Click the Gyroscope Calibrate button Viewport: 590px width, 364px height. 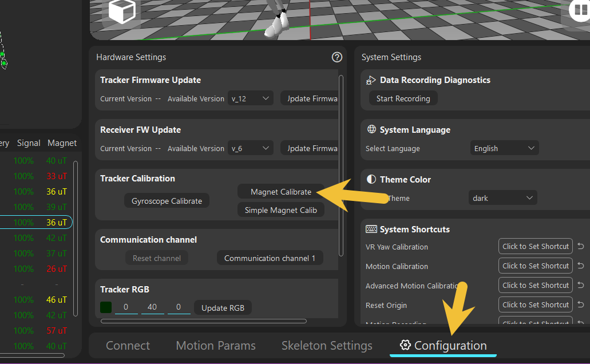(167, 201)
